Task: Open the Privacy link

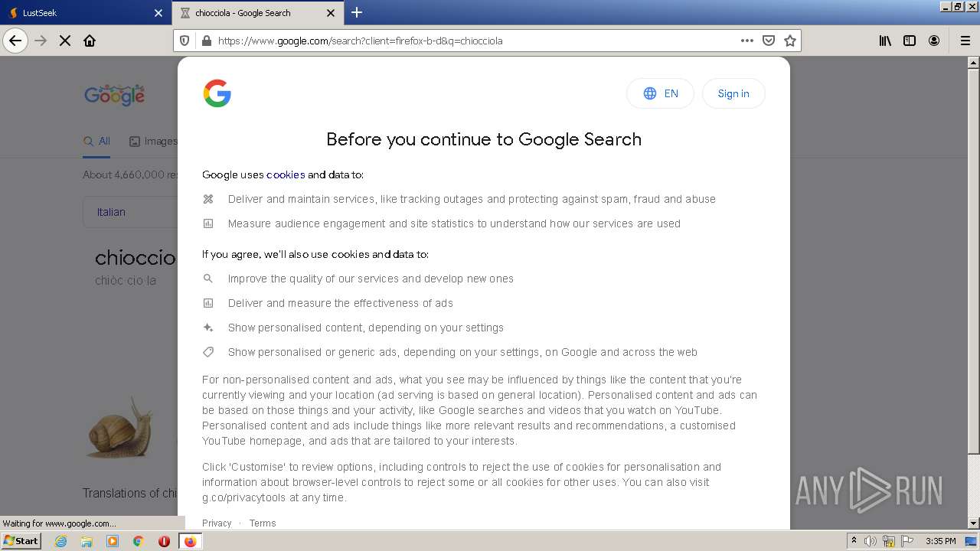Action: (217, 523)
